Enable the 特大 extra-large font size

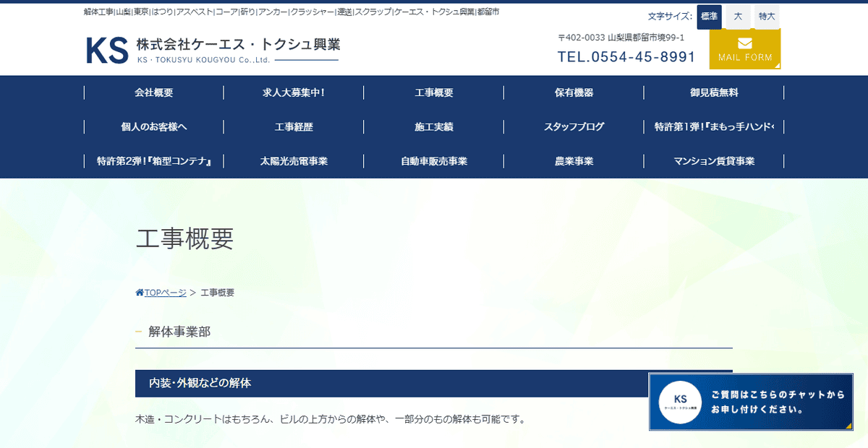point(766,16)
